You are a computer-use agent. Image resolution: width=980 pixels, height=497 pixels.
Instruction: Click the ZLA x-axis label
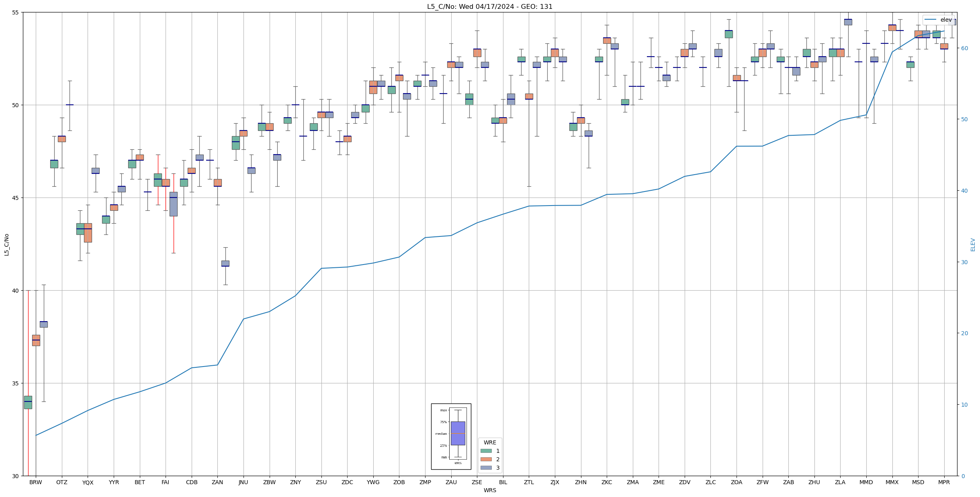tap(840, 483)
